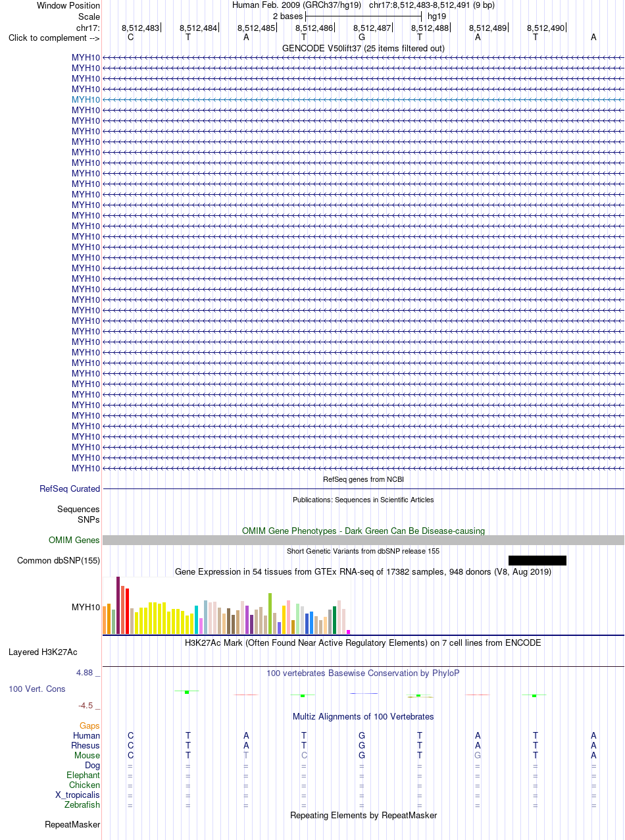Click the H3K27Ac Mark track title
This screenshot has width=625, height=840.
[363, 642]
